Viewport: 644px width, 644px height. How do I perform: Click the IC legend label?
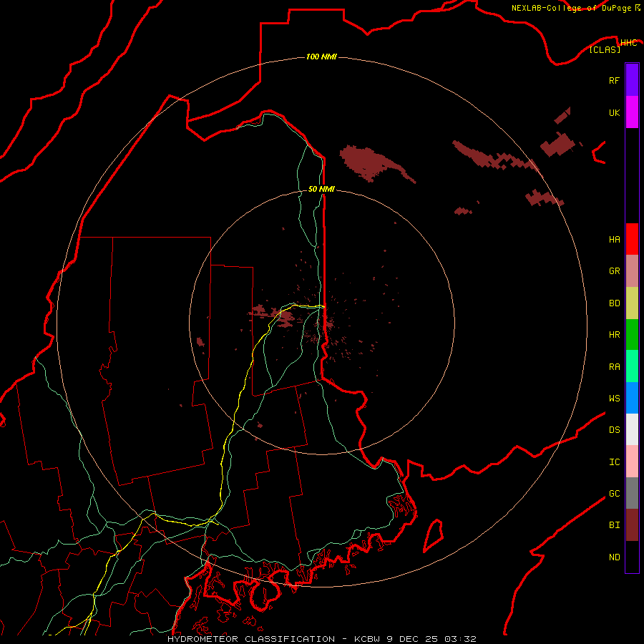[614, 462]
